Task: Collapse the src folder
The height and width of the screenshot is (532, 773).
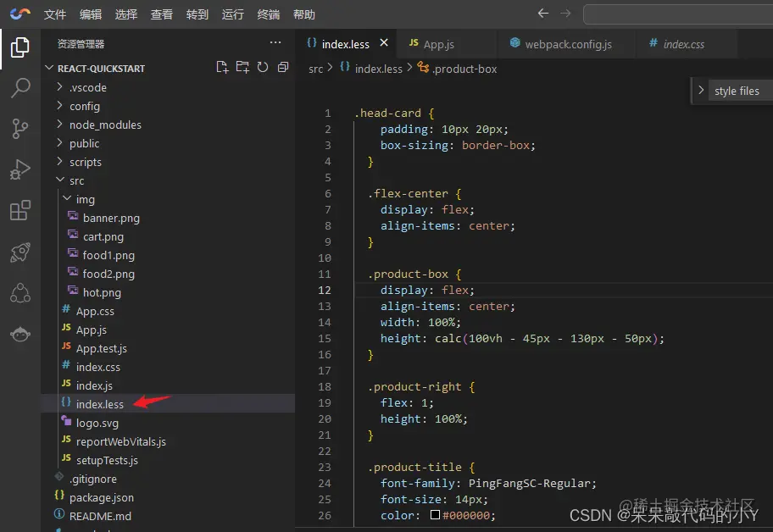Action: pyautogui.click(x=76, y=180)
